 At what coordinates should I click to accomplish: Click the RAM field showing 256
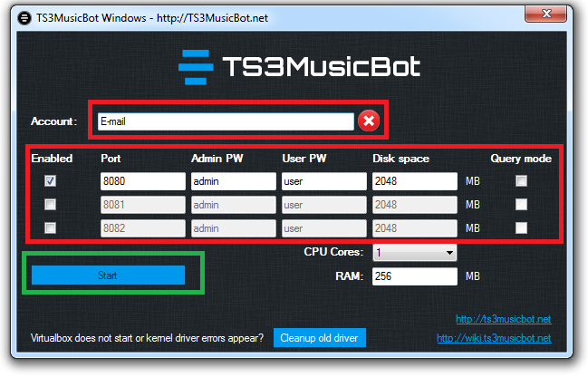click(x=415, y=276)
